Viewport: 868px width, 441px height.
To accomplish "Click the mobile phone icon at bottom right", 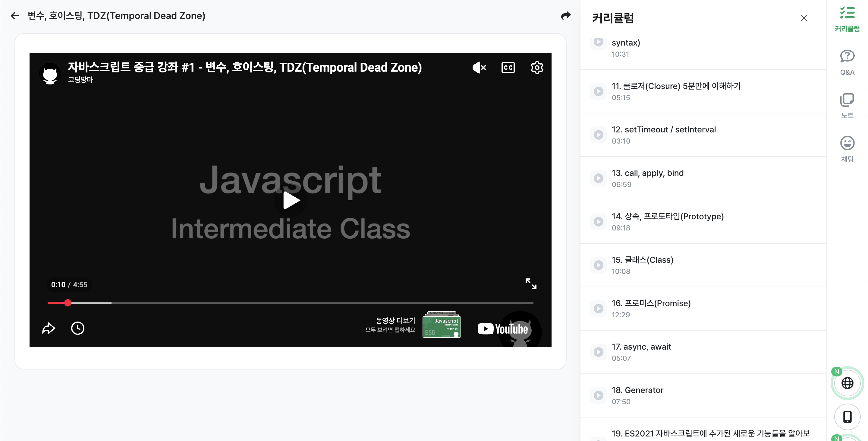I will coord(848,416).
